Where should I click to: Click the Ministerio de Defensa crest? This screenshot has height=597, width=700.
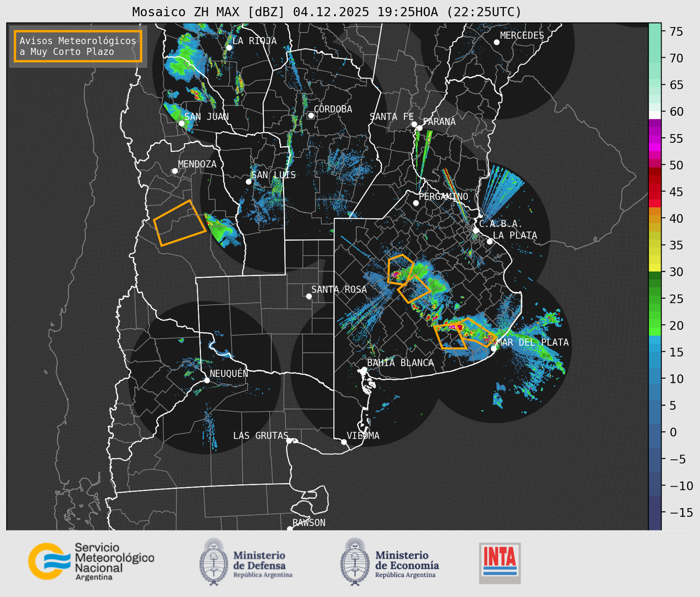214,561
